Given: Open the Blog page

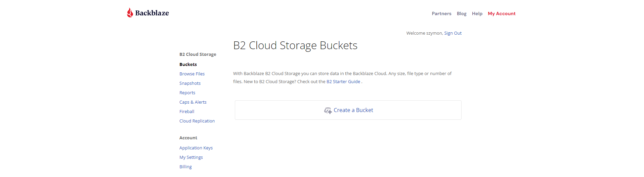Looking at the screenshot, I should coord(461,14).
